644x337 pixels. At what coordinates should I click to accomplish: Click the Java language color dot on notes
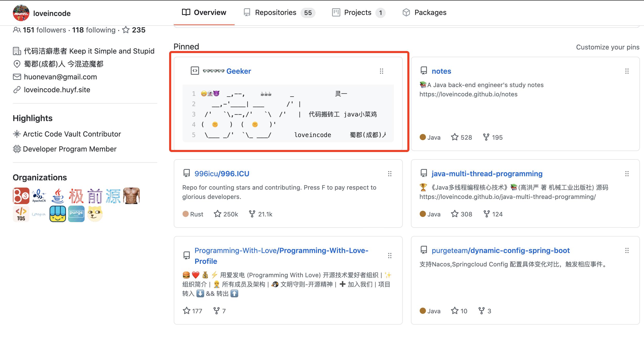coord(423,137)
